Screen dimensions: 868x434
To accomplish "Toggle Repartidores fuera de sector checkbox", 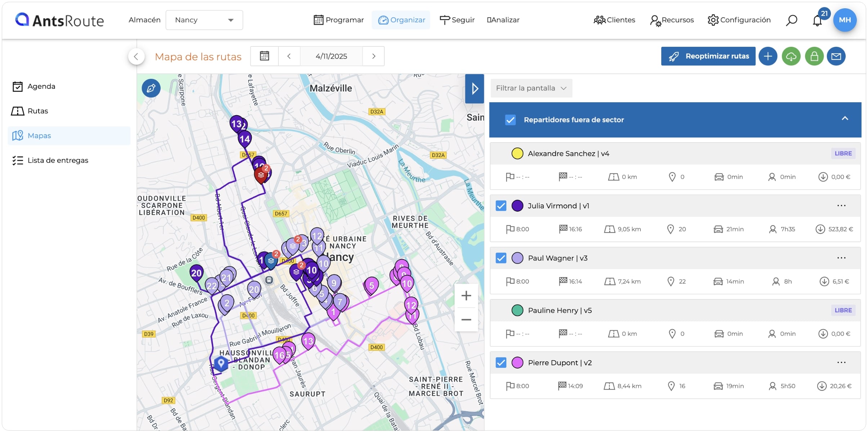I will click(510, 120).
